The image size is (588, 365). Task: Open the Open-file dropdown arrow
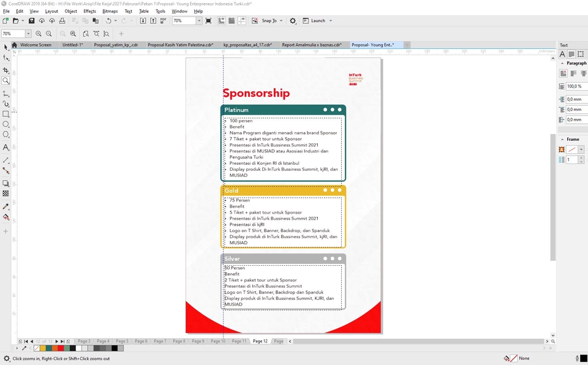click(23, 21)
